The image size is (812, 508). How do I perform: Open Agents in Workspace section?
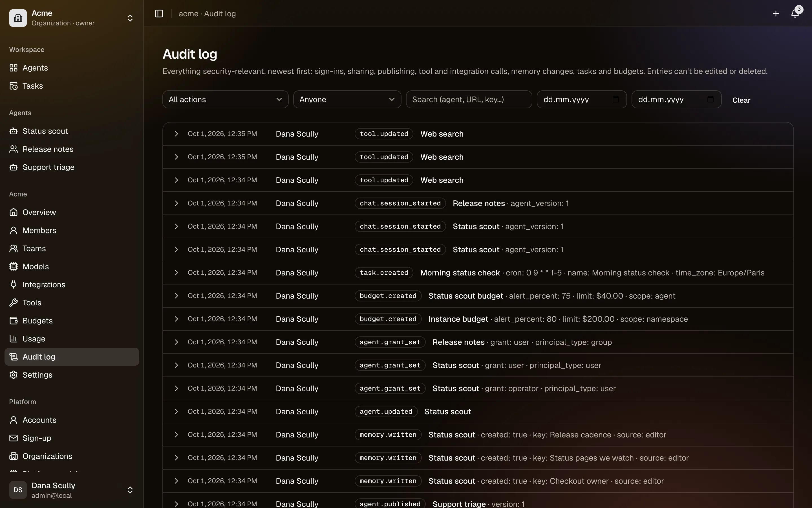[72, 68]
